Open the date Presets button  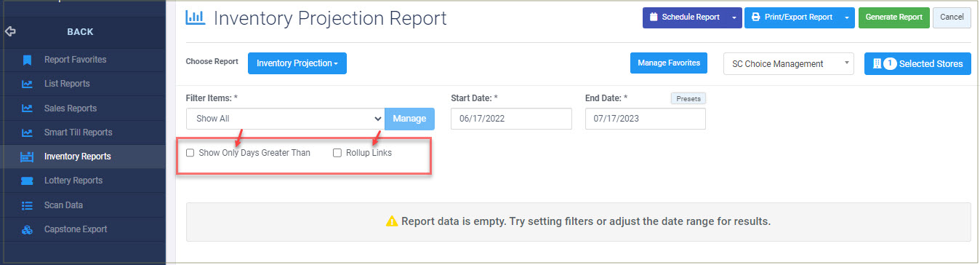pyautogui.click(x=688, y=98)
